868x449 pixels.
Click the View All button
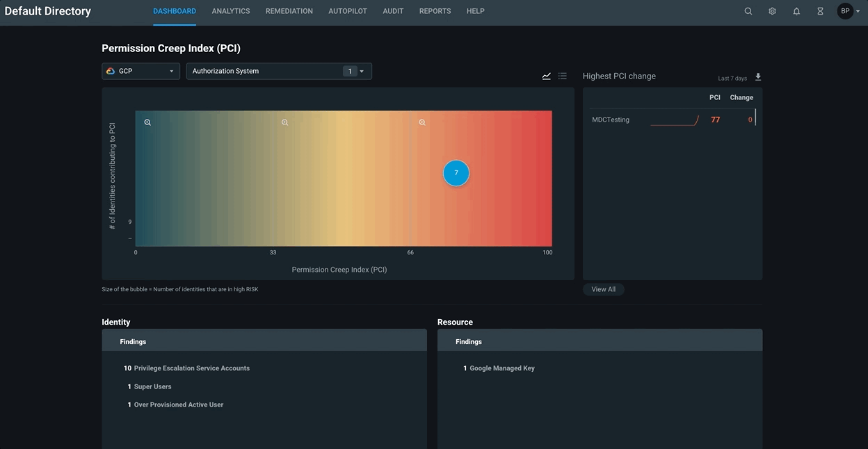click(603, 289)
